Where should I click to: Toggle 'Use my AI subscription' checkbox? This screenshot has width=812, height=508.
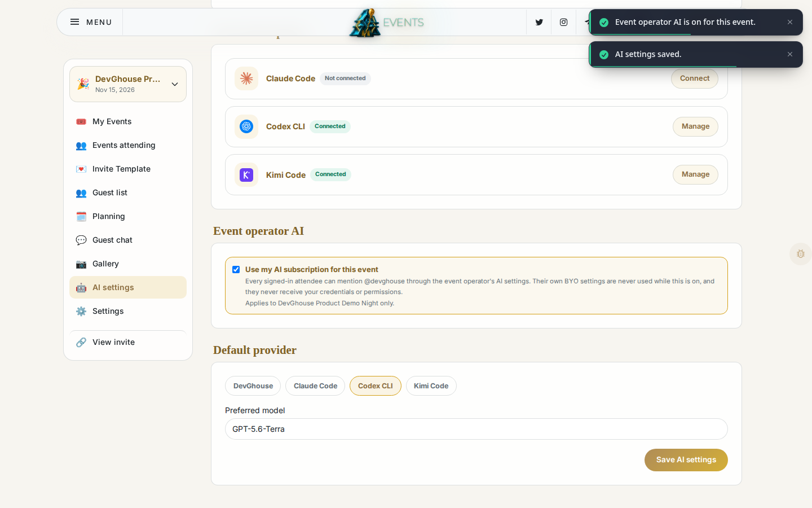[236, 270]
